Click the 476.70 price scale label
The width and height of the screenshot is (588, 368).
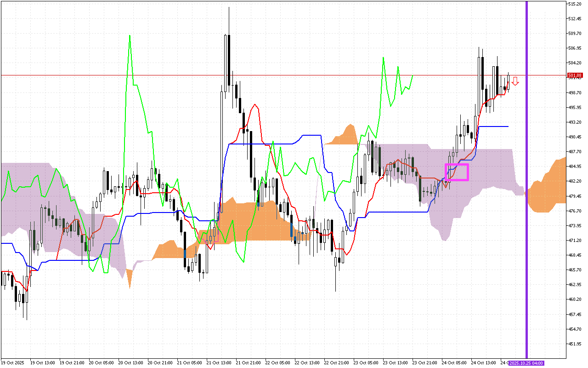(x=575, y=211)
